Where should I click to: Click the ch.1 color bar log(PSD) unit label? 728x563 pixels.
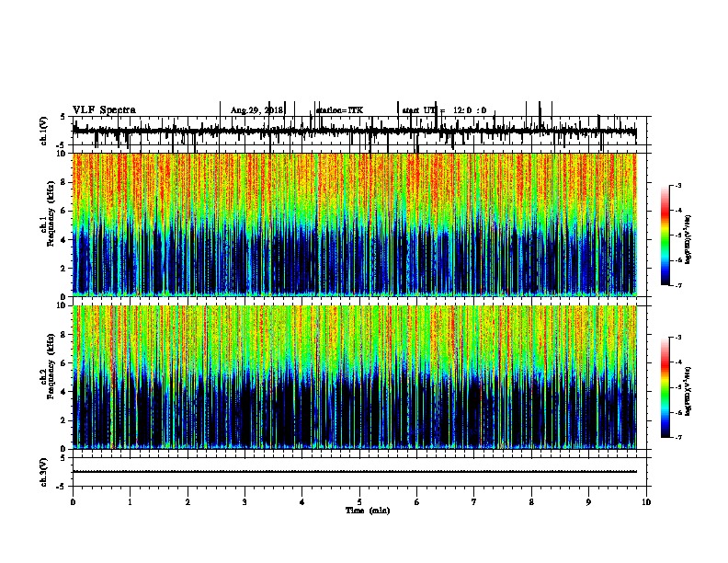coord(688,239)
